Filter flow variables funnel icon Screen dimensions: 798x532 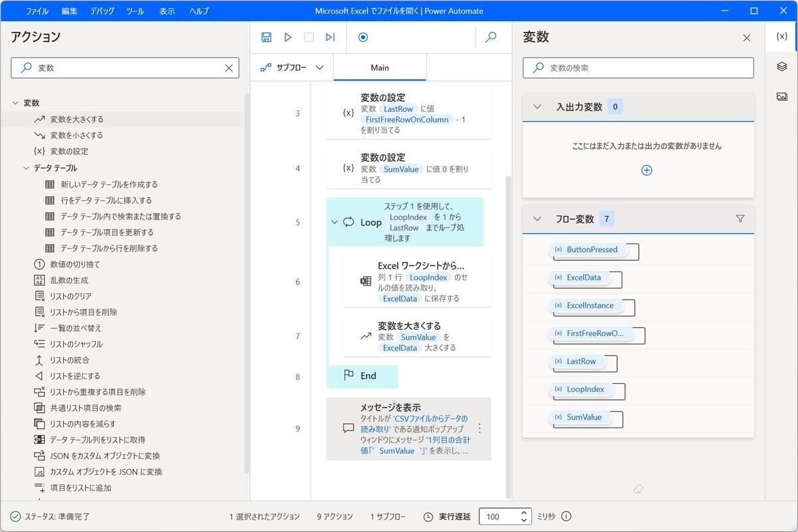point(740,218)
